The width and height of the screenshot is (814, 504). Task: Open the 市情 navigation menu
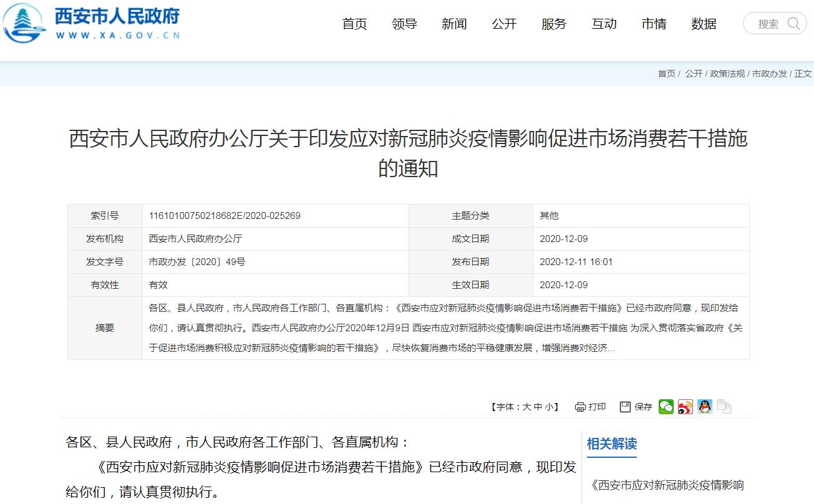click(654, 24)
